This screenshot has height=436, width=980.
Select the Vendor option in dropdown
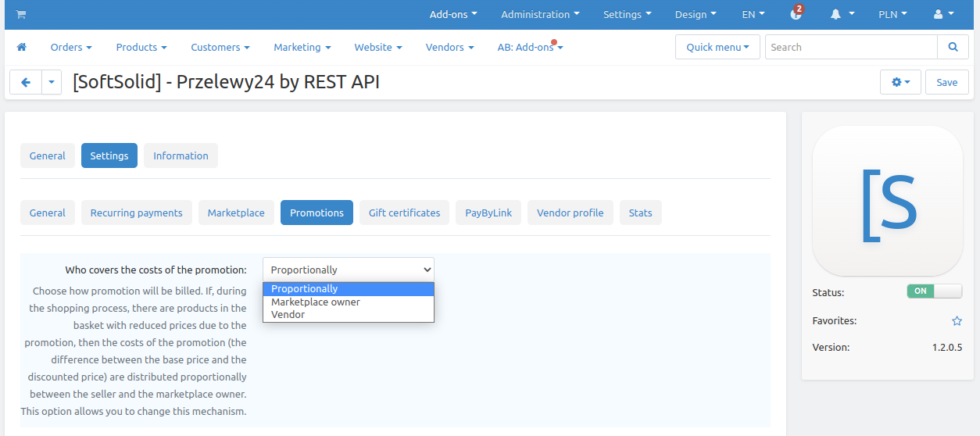[x=288, y=315]
